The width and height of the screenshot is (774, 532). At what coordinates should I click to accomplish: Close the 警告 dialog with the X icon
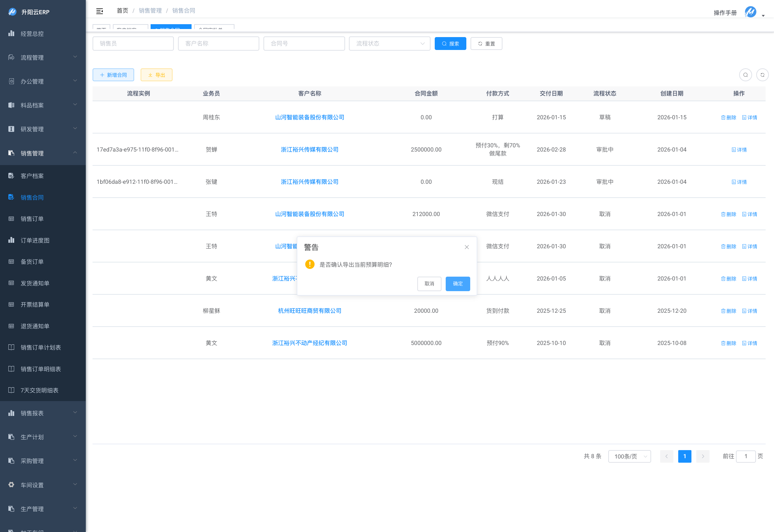tap(467, 247)
